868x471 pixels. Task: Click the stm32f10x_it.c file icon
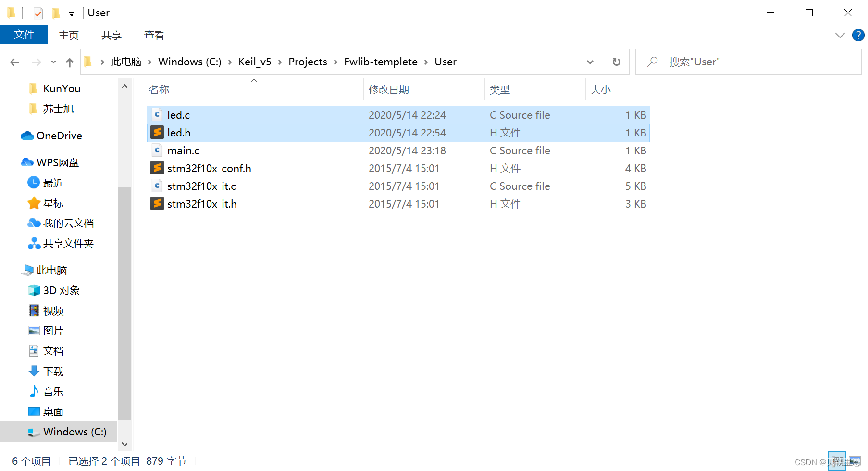pyautogui.click(x=157, y=186)
